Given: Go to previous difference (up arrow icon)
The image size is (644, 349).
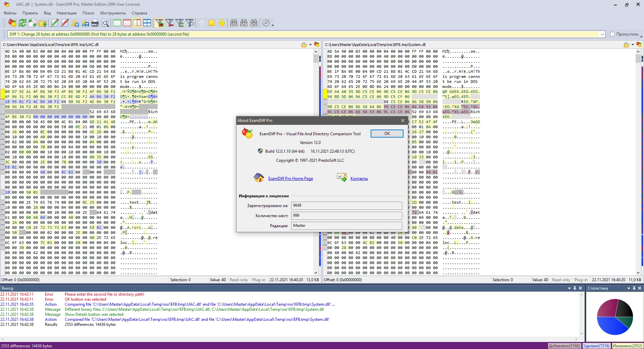Looking at the screenshot, I should pyautogui.click(x=202, y=23).
